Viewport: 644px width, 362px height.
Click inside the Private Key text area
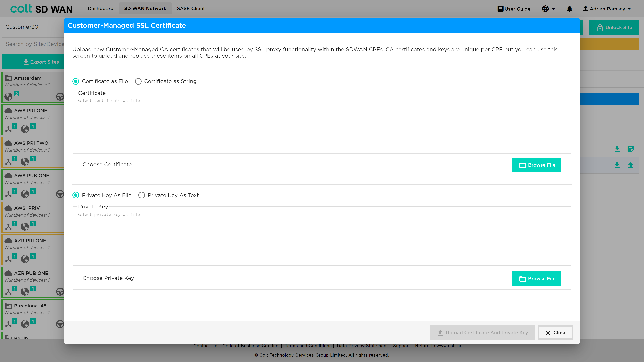pyautogui.click(x=322, y=236)
